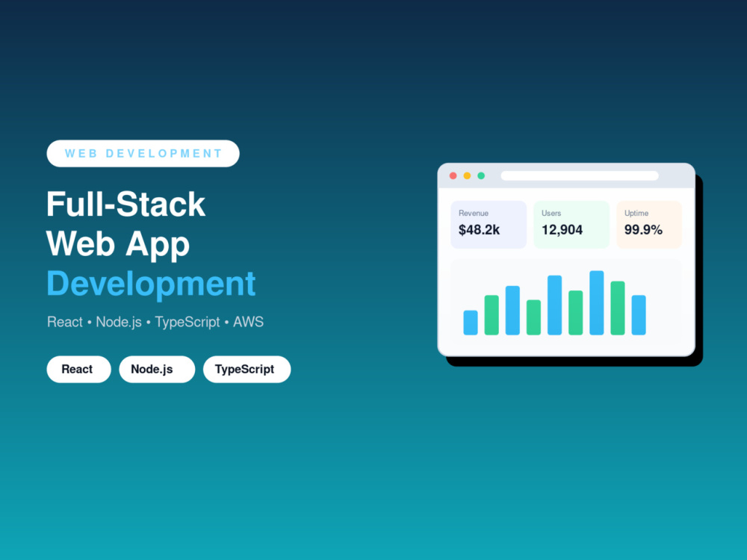Click the blue 'Development' headline word
This screenshot has height=560, width=747.
pos(151,284)
